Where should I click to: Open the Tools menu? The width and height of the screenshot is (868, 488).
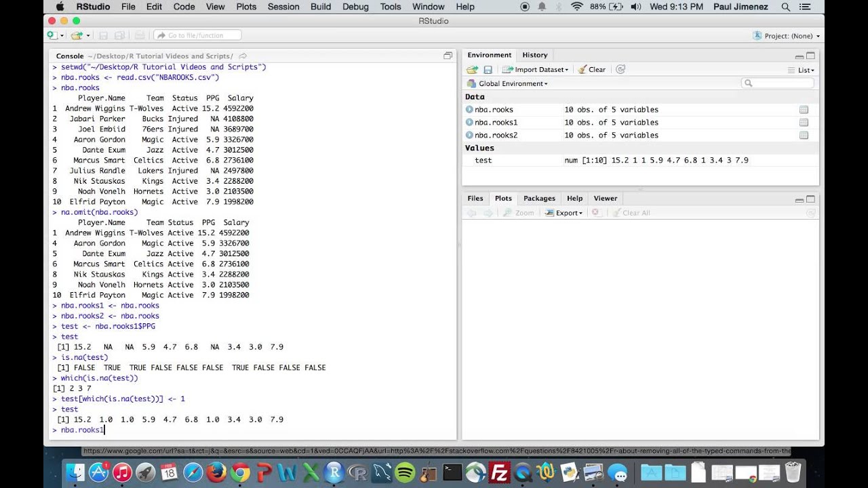pyautogui.click(x=391, y=7)
